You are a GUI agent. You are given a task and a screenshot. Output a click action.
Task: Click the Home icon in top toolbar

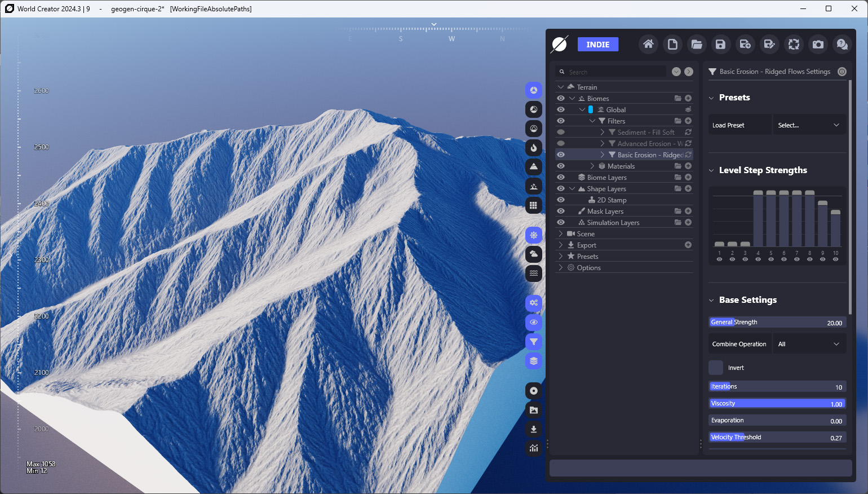[x=648, y=45]
